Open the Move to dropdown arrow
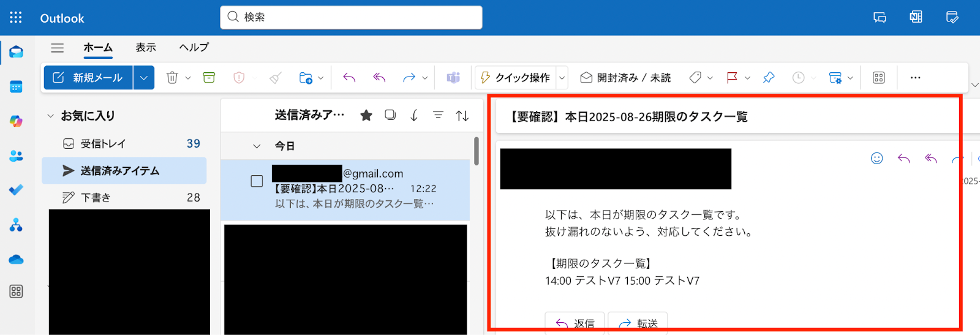The height and width of the screenshot is (335, 980). (320, 78)
